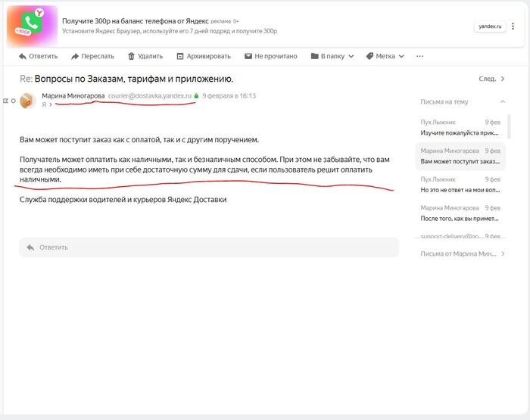Expand the Метка dropdown arrow
The width and height of the screenshot is (530, 420).
point(401,57)
